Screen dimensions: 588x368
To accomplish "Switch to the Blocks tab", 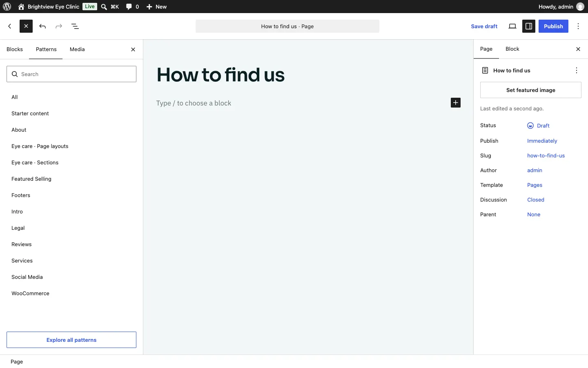I will [x=15, y=49].
